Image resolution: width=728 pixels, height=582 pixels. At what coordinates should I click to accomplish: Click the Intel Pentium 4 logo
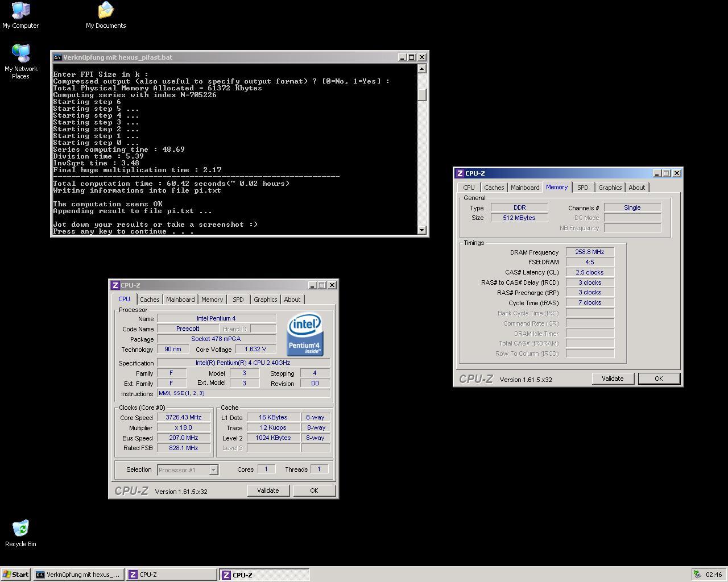(x=305, y=334)
